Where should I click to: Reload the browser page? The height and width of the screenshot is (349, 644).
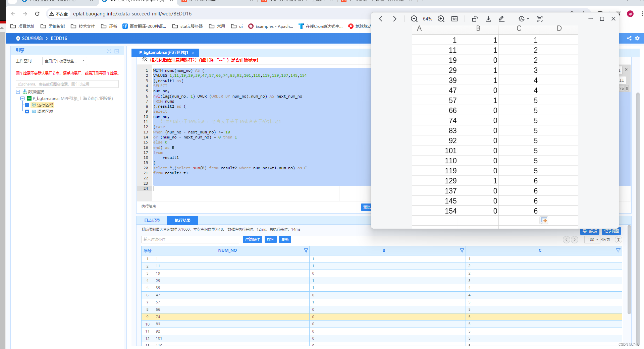[37, 14]
